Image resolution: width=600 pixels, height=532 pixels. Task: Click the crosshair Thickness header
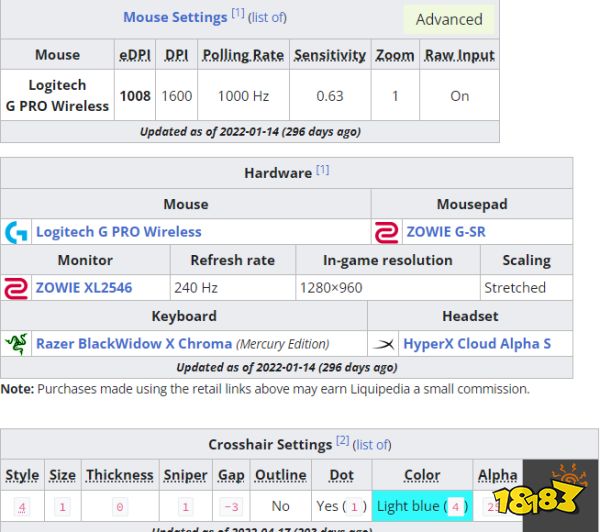[120, 475]
